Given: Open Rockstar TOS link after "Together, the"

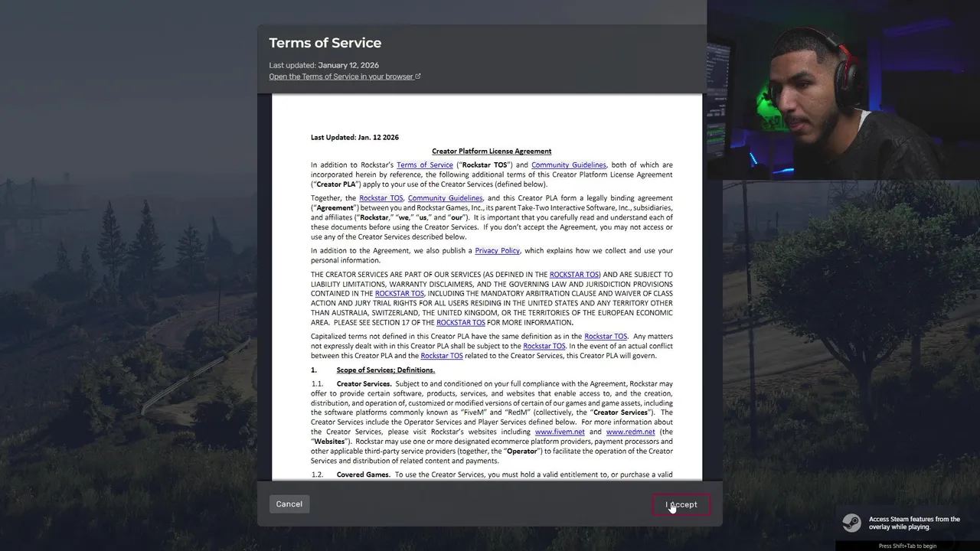Looking at the screenshot, I should 381,198.
